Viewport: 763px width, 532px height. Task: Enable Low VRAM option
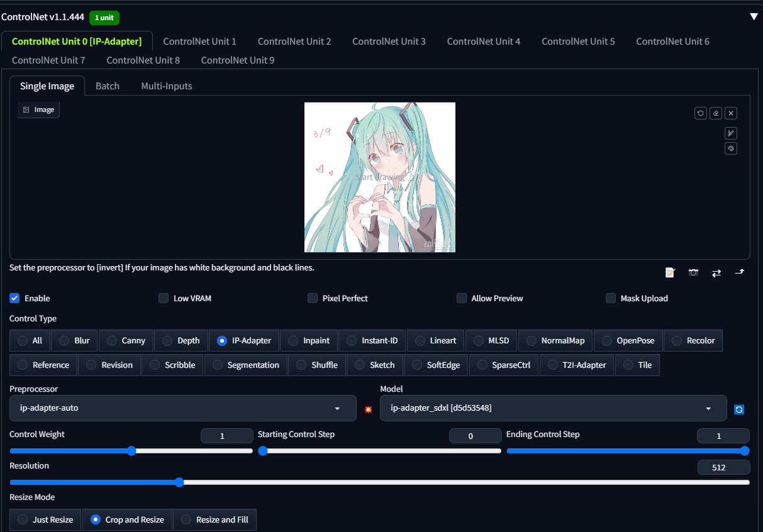pyautogui.click(x=164, y=298)
